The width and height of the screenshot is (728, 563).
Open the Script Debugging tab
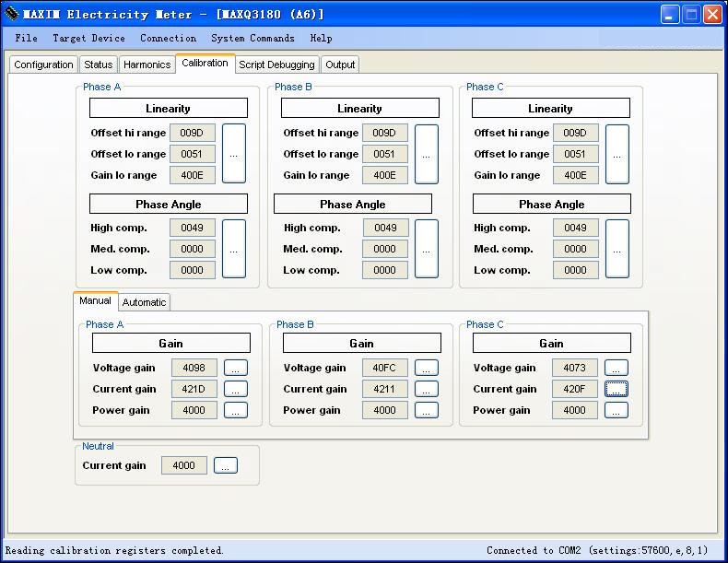pos(276,65)
